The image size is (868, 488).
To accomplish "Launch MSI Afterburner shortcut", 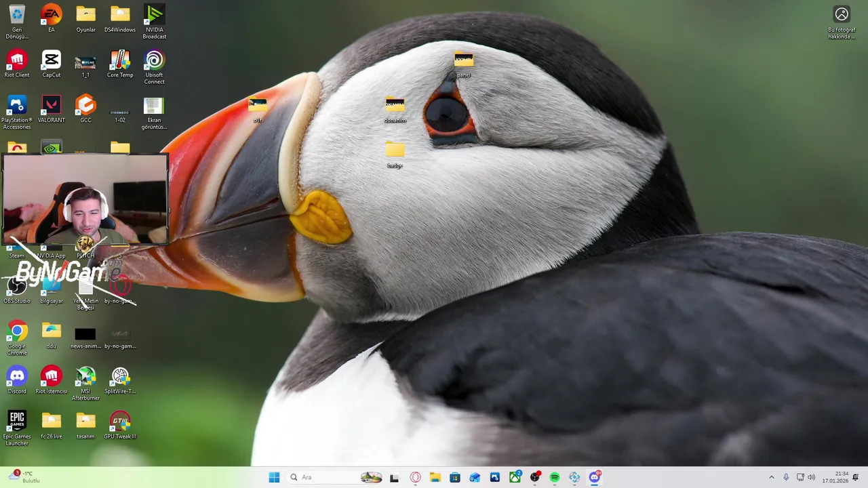I will 85,384.
